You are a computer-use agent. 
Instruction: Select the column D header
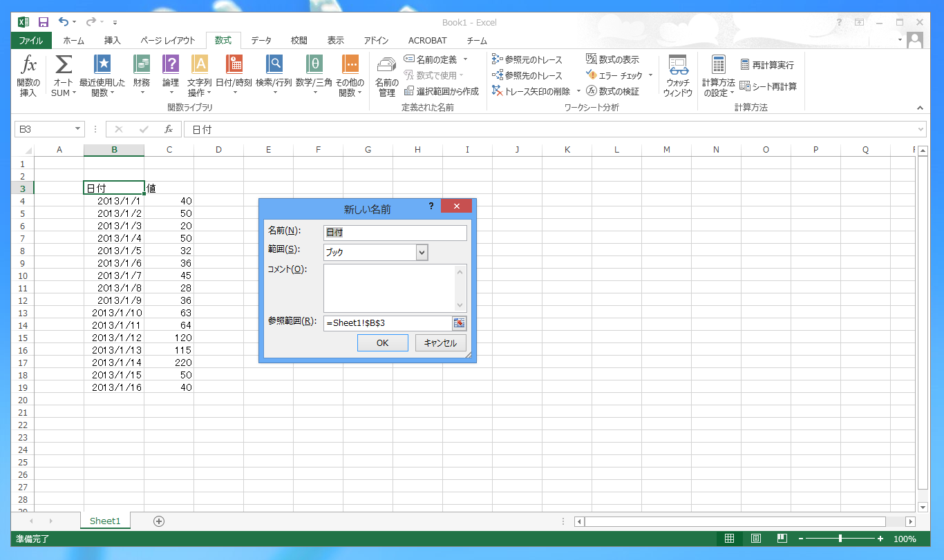218,150
